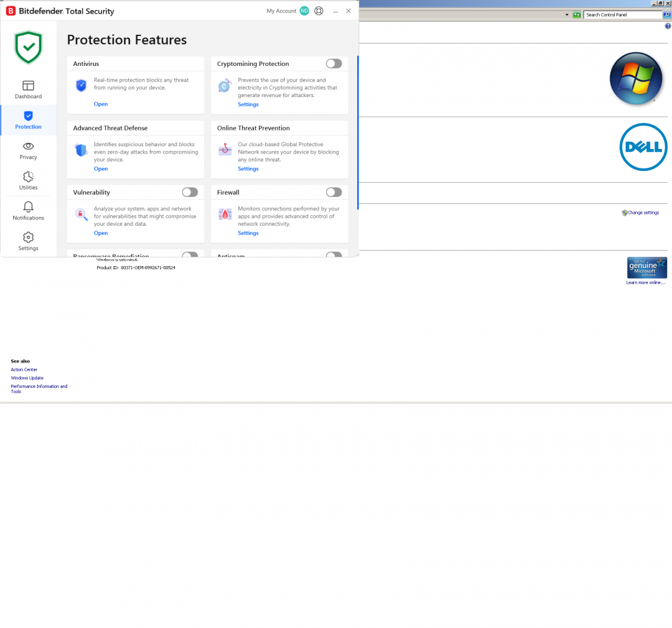Click the Protection Features heading
This screenshot has height=628, width=672.
pyautogui.click(x=127, y=40)
